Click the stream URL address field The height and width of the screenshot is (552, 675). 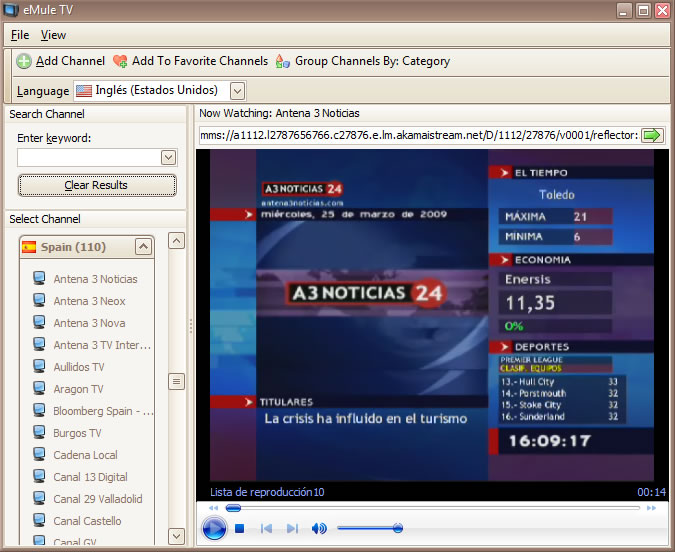pyautogui.click(x=418, y=135)
